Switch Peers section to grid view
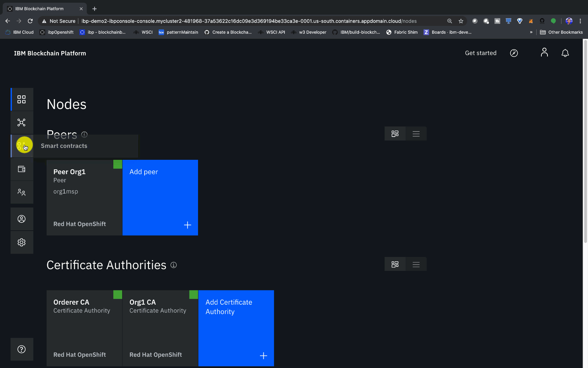The image size is (588, 368). coord(395,134)
